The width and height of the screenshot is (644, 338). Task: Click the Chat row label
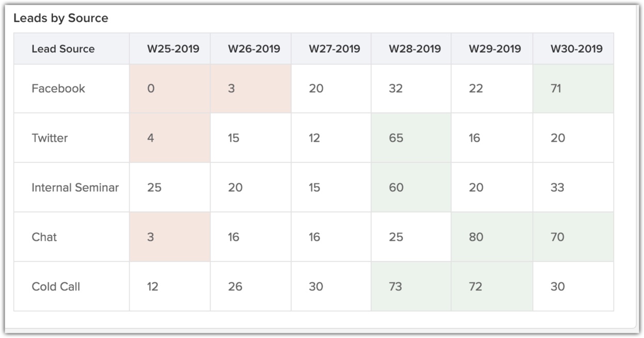pyautogui.click(x=44, y=237)
